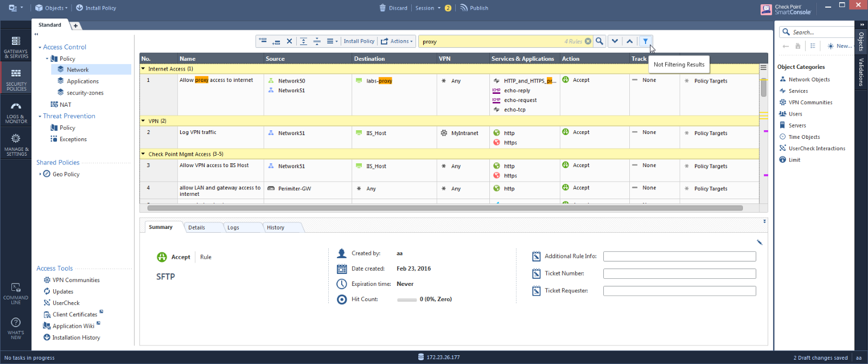
Task: Collapse the left navigation tree panel
Action: (36, 34)
